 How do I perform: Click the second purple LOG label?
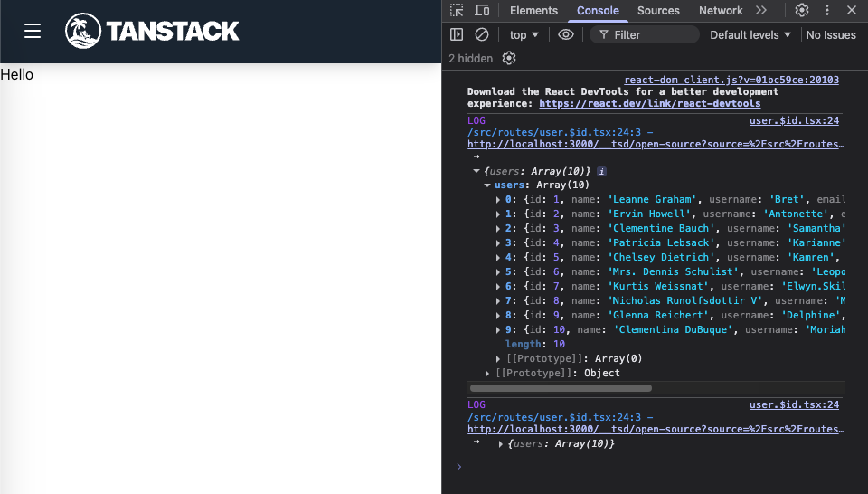click(476, 404)
